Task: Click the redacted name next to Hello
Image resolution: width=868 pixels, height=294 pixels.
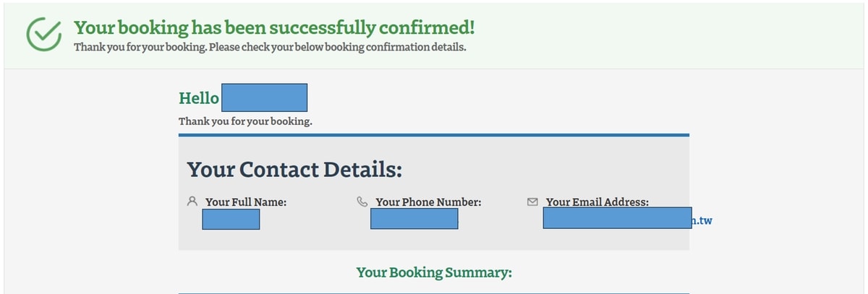Action: pyautogui.click(x=264, y=98)
